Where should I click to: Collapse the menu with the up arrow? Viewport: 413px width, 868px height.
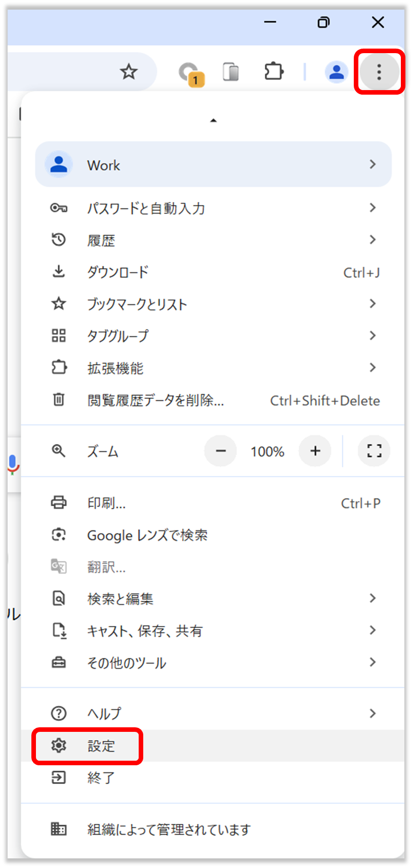point(214,120)
